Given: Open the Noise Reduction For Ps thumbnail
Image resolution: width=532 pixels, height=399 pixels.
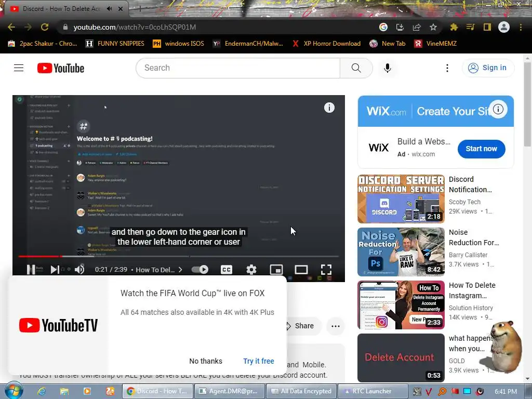Looking at the screenshot, I should pyautogui.click(x=401, y=252).
